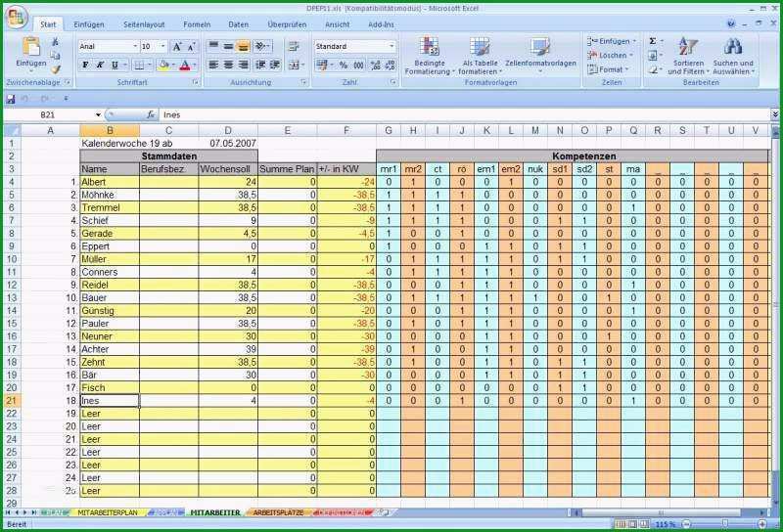Open Als Tabelle formatieren menu

480,56
